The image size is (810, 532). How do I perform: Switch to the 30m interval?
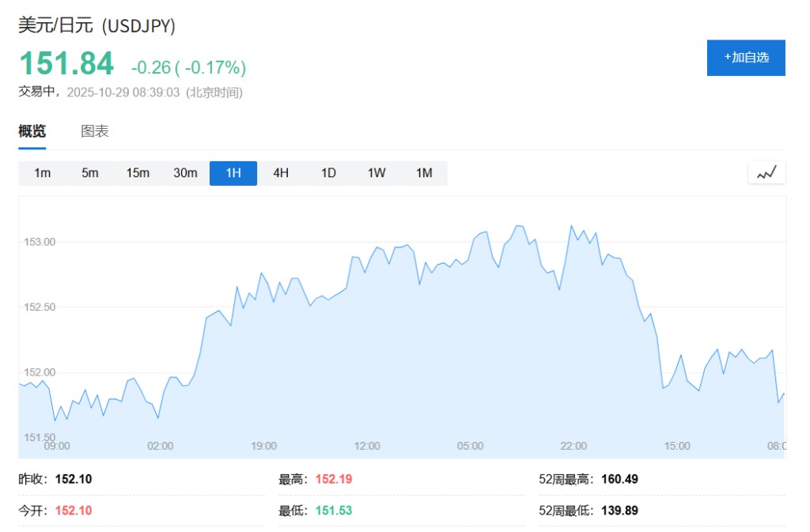185,173
